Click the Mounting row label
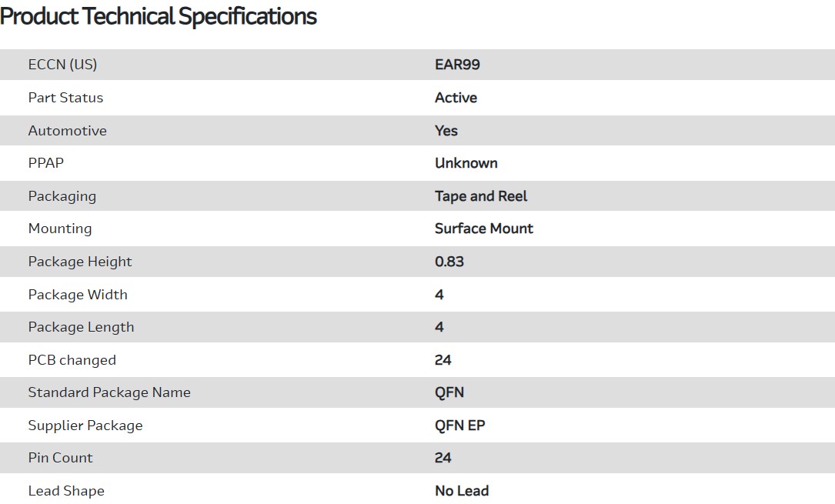The width and height of the screenshot is (835, 504). click(59, 229)
